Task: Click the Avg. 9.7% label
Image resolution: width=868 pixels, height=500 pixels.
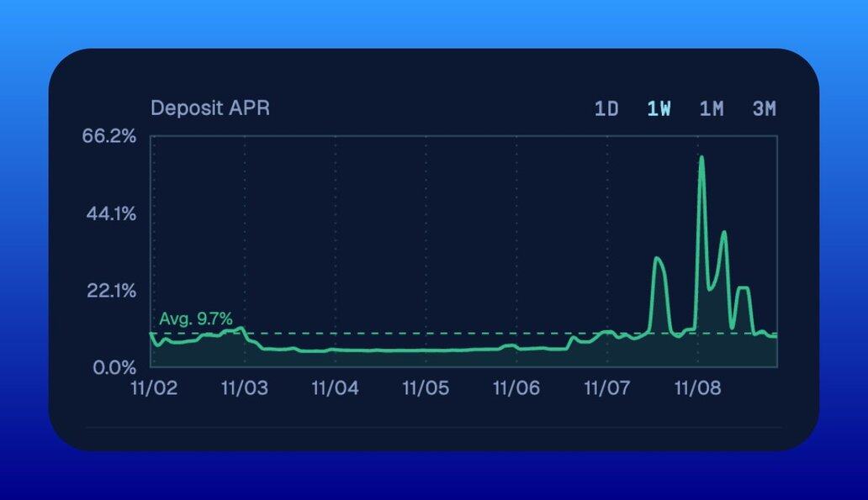Action: click(196, 318)
